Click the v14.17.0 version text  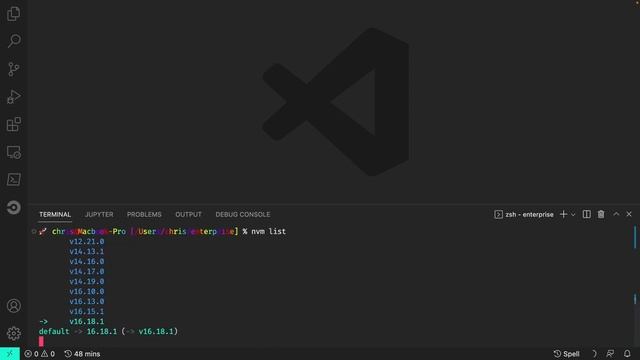tap(87, 271)
